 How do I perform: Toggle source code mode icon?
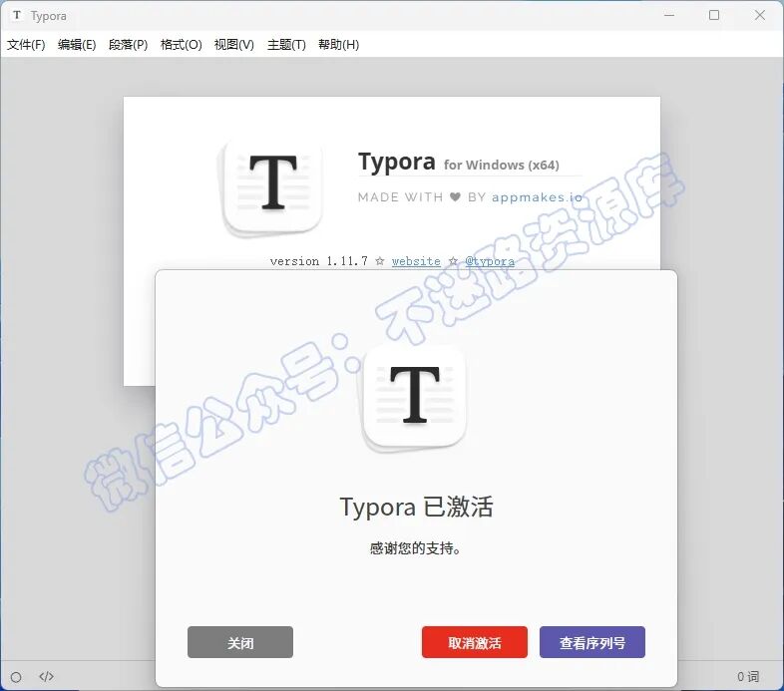(x=46, y=676)
